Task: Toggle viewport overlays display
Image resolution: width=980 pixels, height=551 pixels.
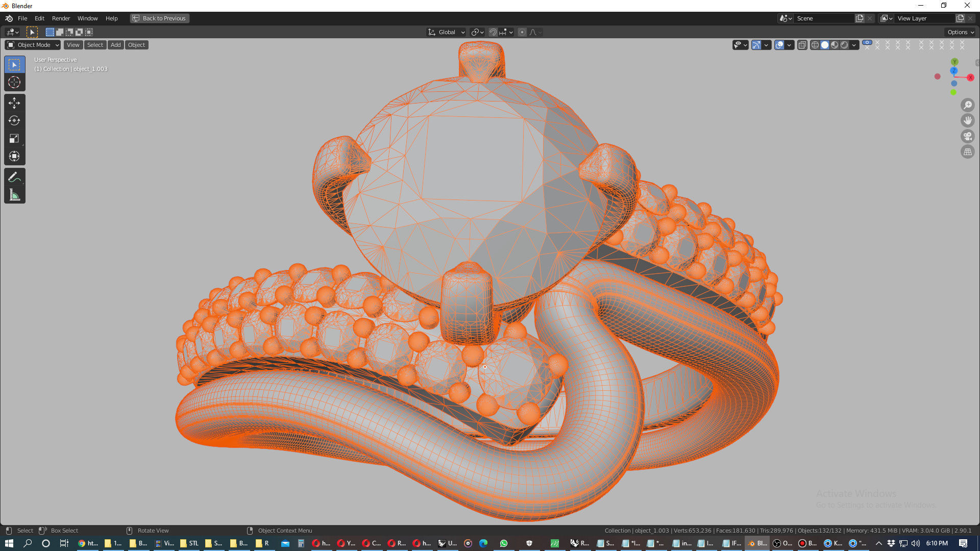Action: coord(779,45)
